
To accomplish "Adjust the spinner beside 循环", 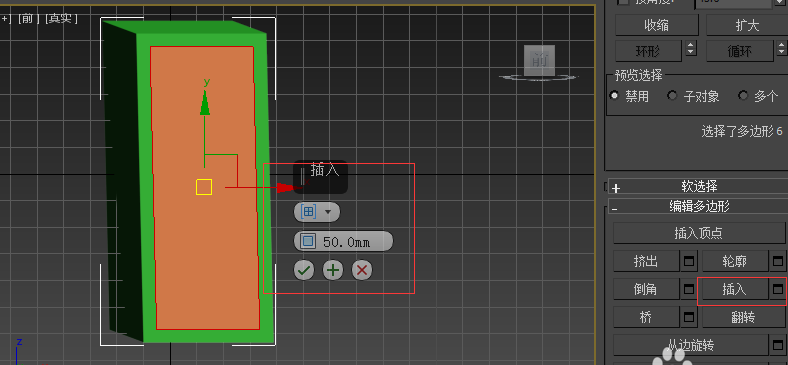I will click(781, 49).
